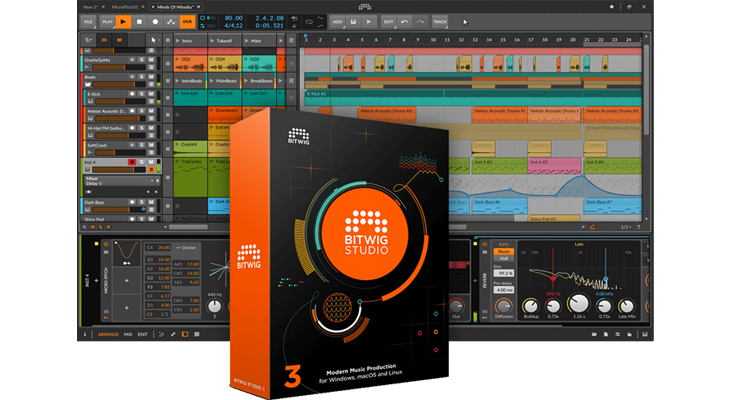Stop playback with the square stop button
The height and width of the screenshot is (400, 730).
pos(139,21)
